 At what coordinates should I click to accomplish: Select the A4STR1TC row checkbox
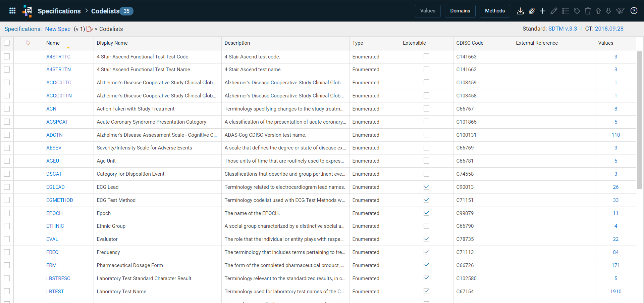click(7, 56)
